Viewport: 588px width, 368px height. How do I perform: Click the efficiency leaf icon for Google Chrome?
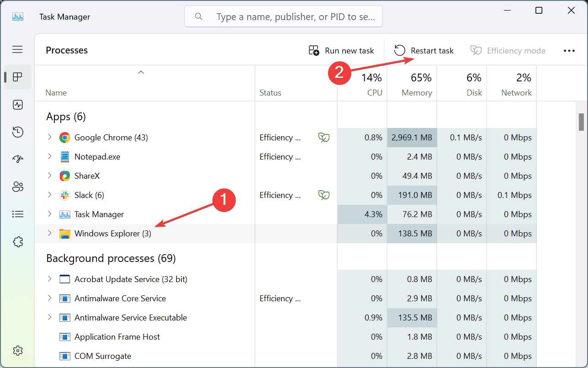[x=324, y=138]
